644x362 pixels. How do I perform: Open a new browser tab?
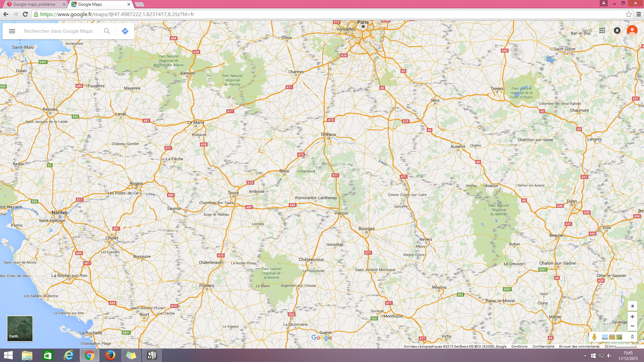(x=140, y=4)
